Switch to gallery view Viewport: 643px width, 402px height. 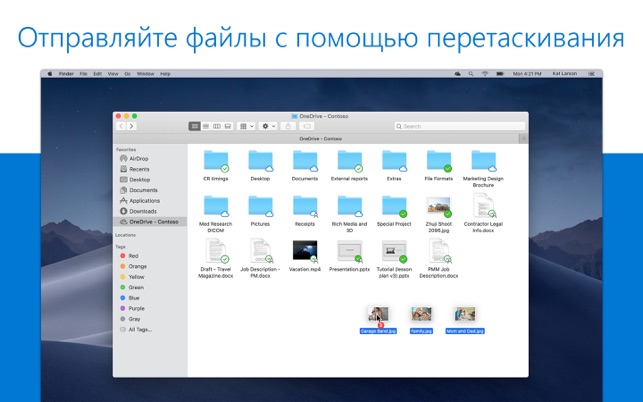(x=228, y=126)
